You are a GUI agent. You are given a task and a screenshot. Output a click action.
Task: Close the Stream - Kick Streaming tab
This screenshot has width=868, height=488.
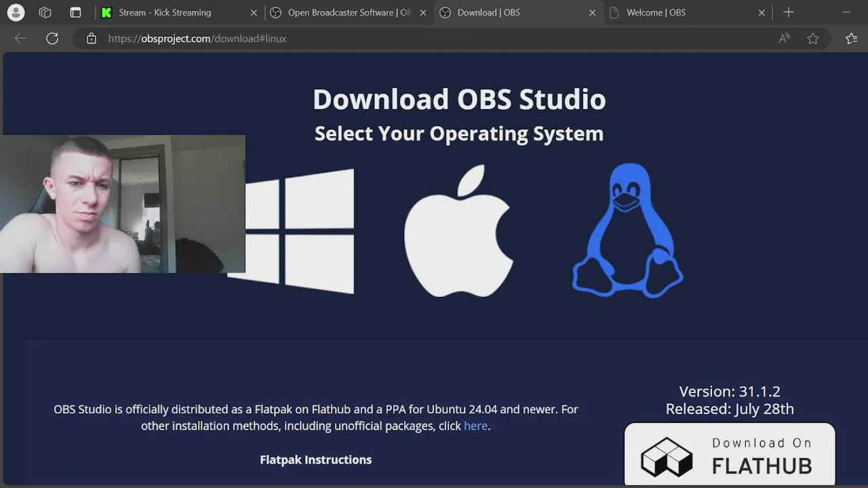[x=254, y=12]
